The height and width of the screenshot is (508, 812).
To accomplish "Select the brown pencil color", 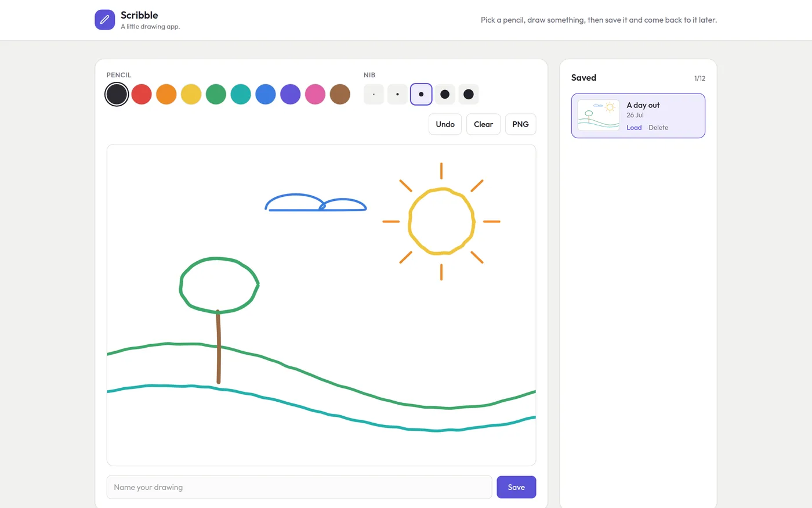I will 340,94.
